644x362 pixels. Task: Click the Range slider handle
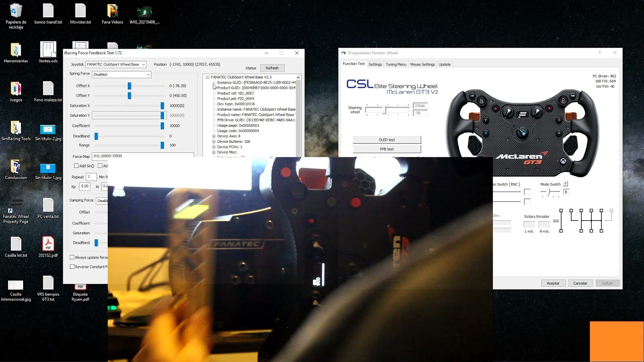[x=162, y=145]
